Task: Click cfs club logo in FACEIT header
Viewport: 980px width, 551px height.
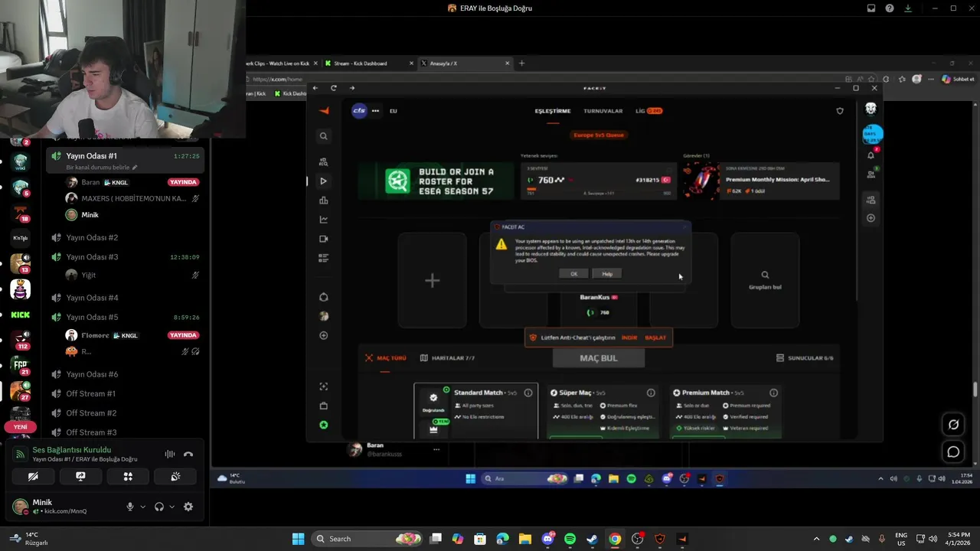Action: point(359,111)
